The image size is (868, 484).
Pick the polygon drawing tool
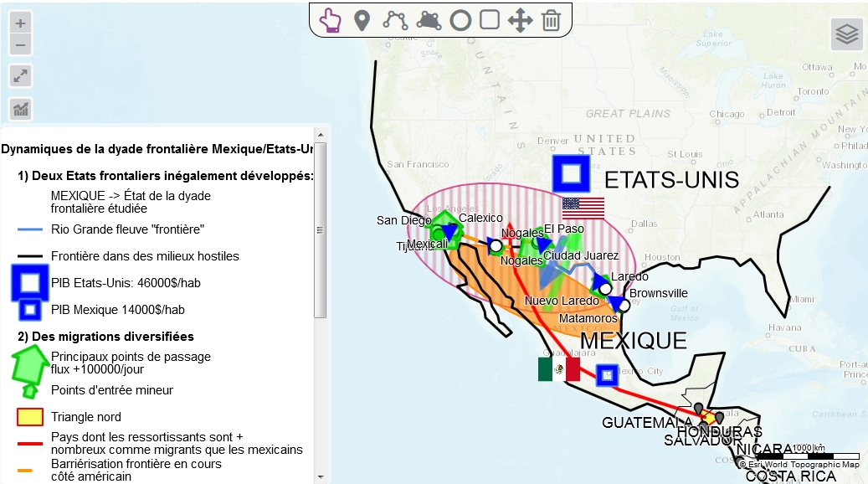pos(429,20)
